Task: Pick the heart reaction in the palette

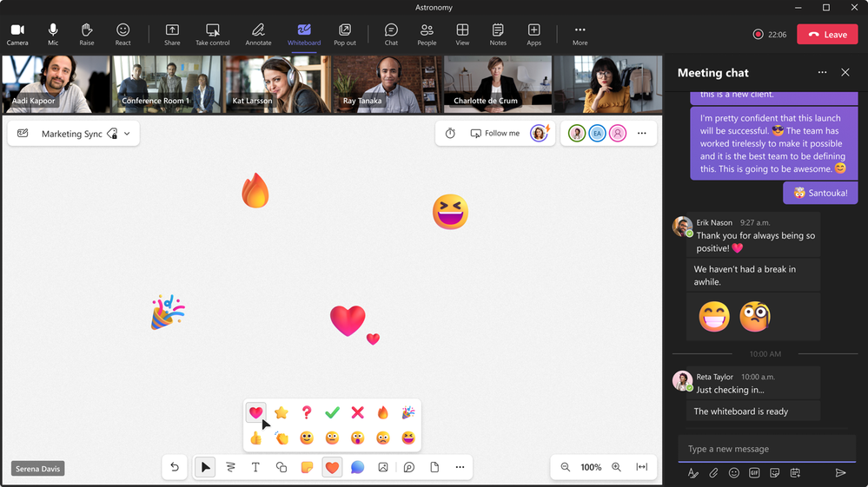Action: (x=255, y=412)
